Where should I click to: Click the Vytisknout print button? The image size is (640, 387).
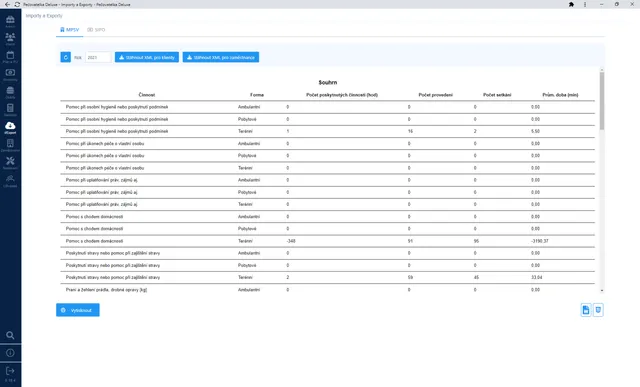tap(78, 310)
